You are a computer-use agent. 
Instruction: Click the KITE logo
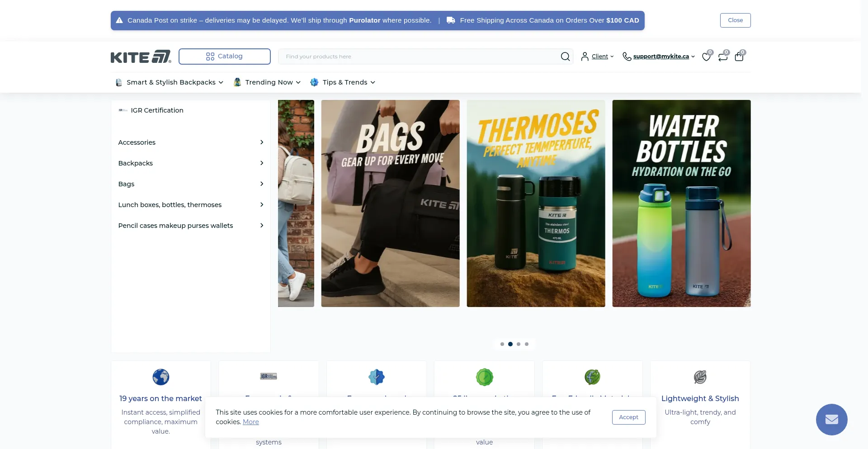141,57
